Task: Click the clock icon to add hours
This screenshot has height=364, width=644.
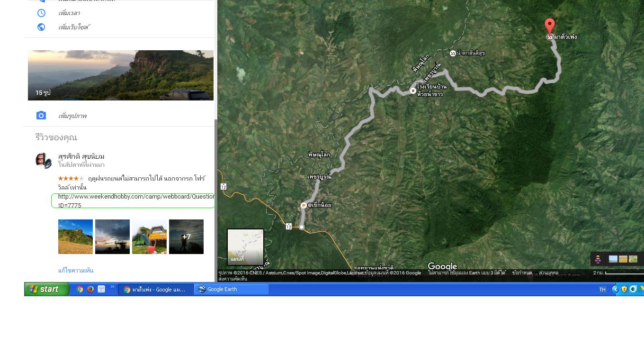Action: click(x=41, y=13)
